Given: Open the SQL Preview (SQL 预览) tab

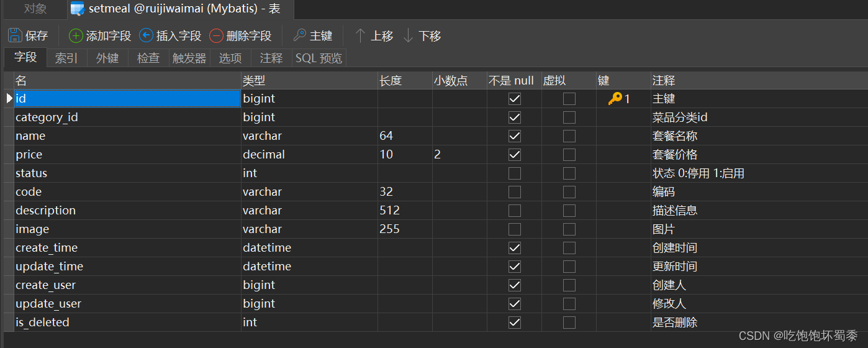Looking at the screenshot, I should click(x=319, y=58).
